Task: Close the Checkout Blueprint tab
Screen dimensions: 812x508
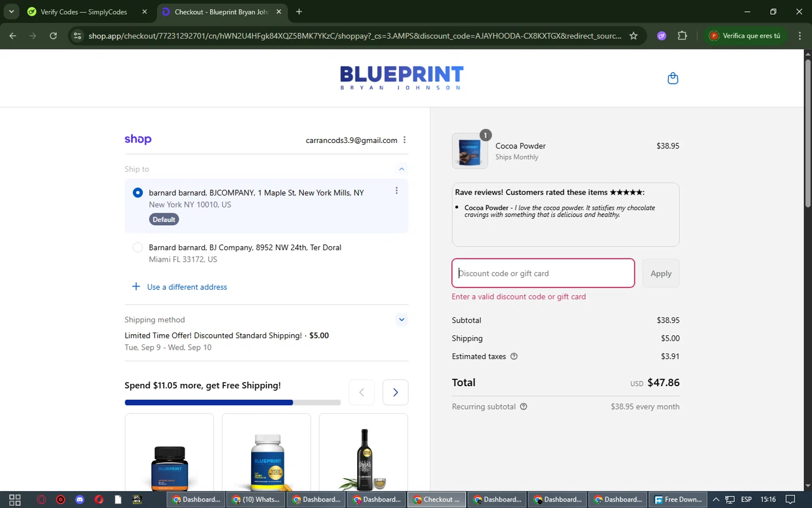Action: (x=279, y=11)
